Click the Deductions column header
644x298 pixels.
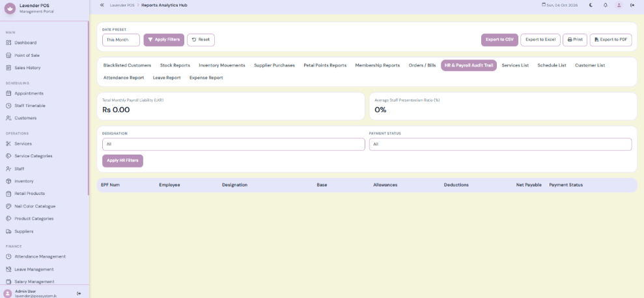click(456, 185)
